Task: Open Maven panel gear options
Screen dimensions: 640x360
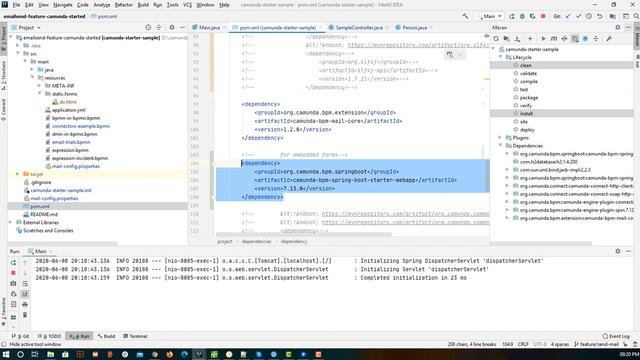Action: pyautogui.click(x=618, y=27)
